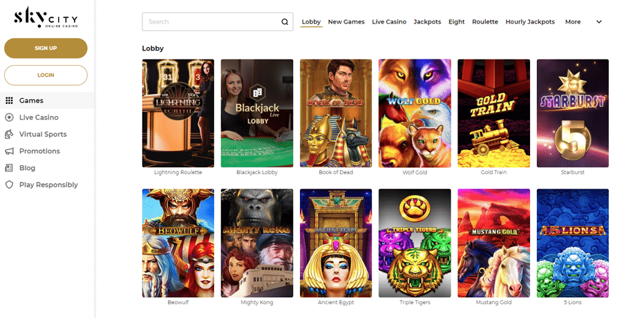Open the Wolf Gold game thumbnail
The height and width of the screenshot is (318, 644).
tap(415, 113)
